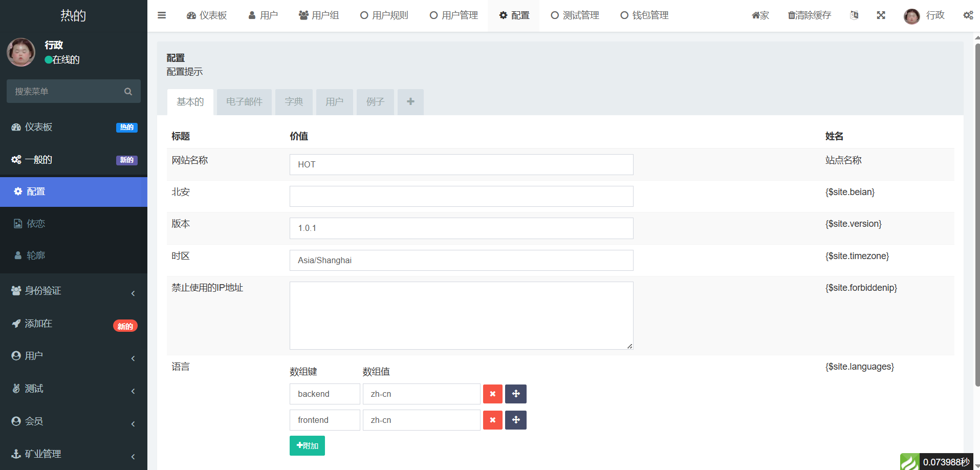Expand the 会员 sidebar menu
980x470 pixels.
74,421
